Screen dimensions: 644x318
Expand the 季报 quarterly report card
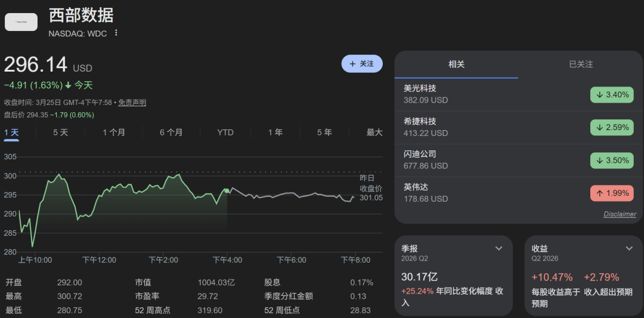[499, 248]
